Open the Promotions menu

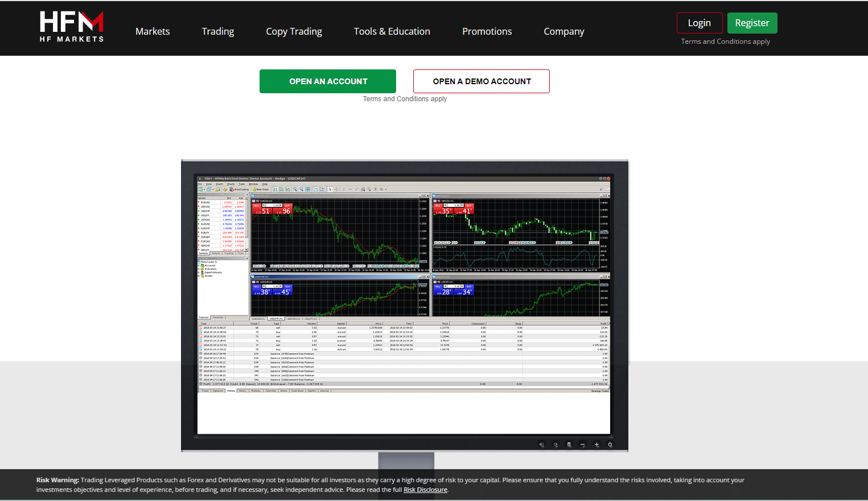click(x=487, y=31)
